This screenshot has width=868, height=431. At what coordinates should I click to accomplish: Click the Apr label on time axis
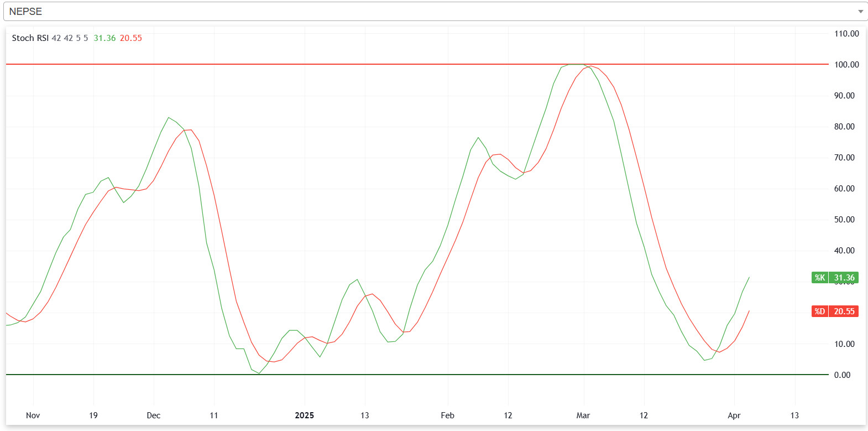(x=734, y=416)
